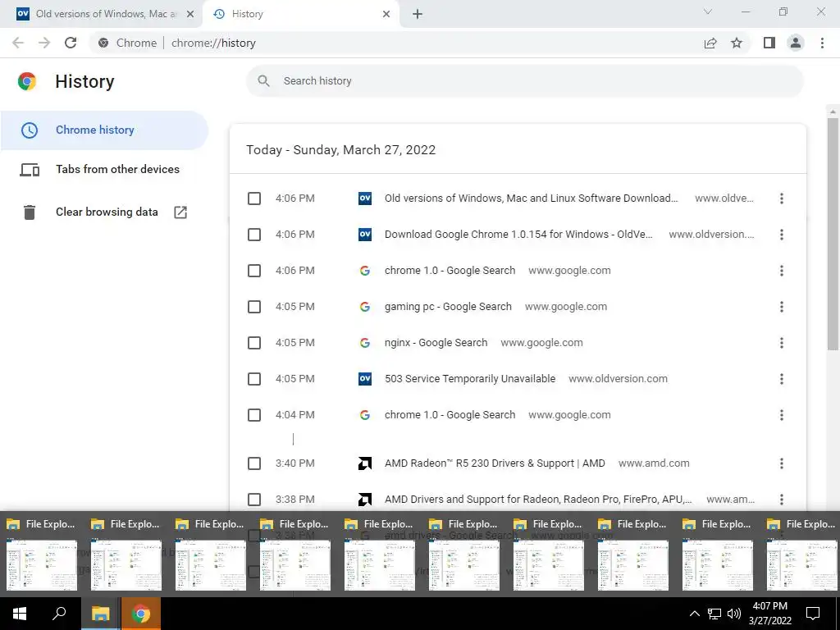The image size is (840, 630).
Task: Go back using the back arrow
Action: [18, 43]
